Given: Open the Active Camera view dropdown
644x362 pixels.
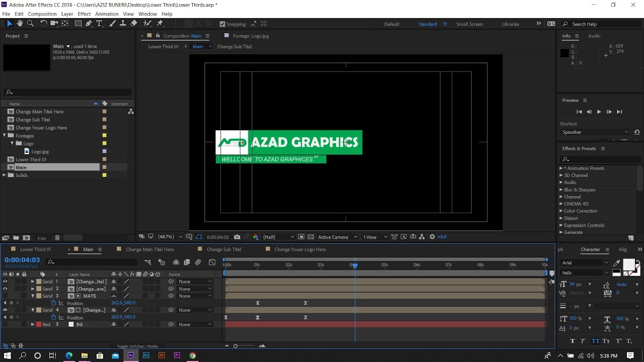Looking at the screenshot, I should [x=338, y=237].
